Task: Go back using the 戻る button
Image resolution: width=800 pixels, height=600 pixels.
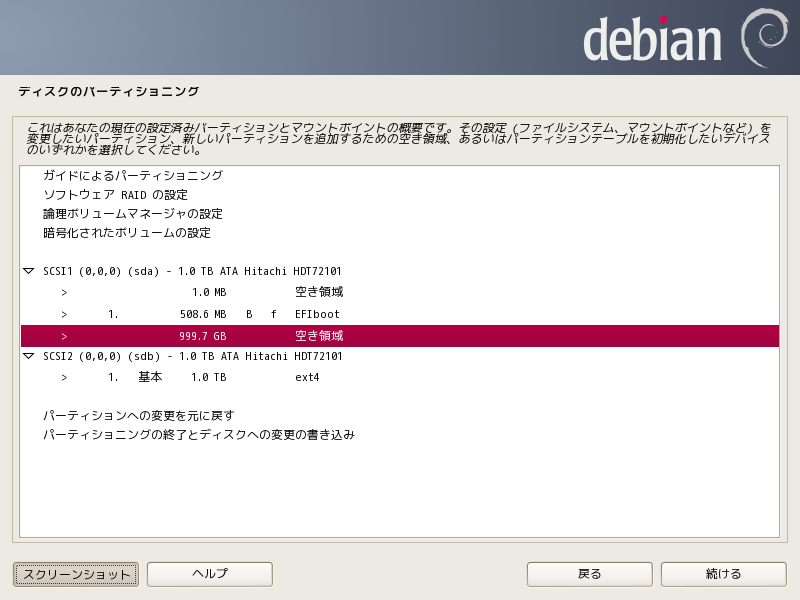Action: (589, 574)
